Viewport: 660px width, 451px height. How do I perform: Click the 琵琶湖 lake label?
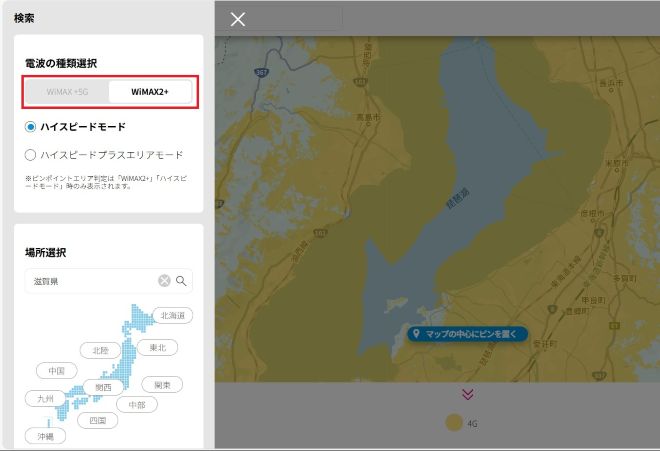(458, 199)
